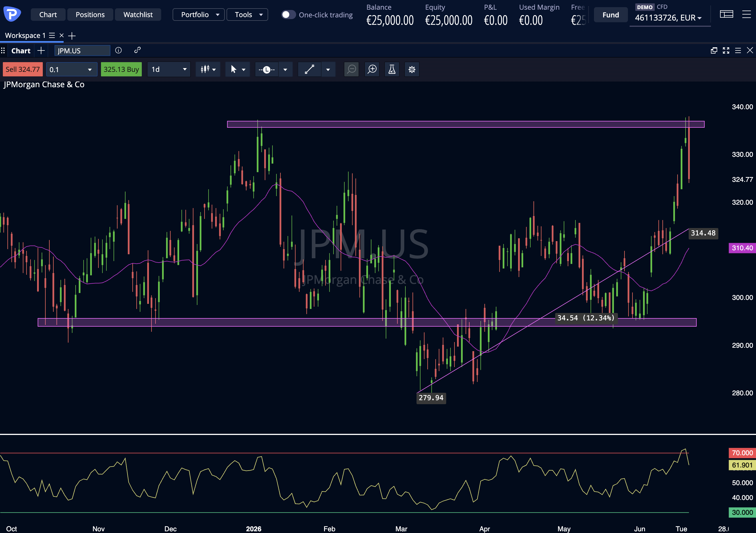Click the 324.77 current price axis label

coord(742,180)
